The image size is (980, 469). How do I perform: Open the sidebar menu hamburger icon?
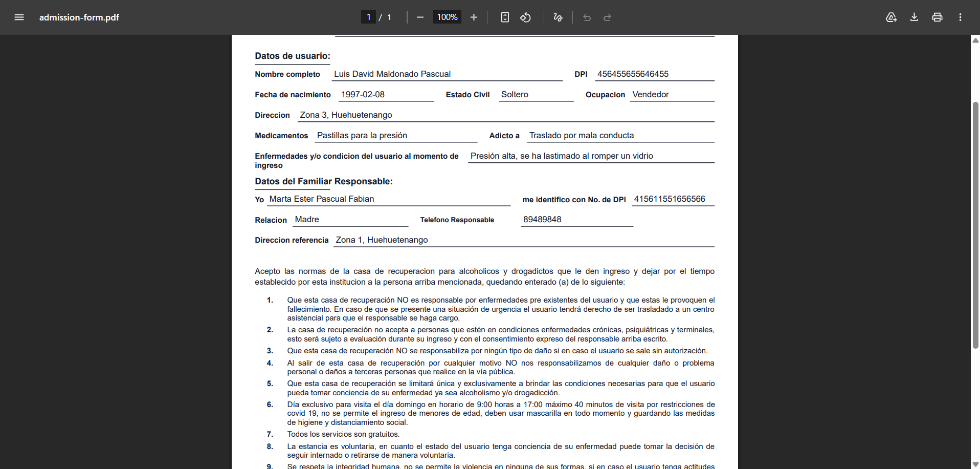pyautogui.click(x=19, y=17)
